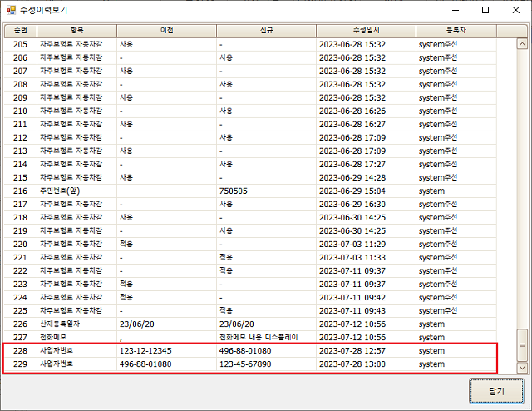Click the window icon in title bar
Screen dimensions: 532x411
11,10
